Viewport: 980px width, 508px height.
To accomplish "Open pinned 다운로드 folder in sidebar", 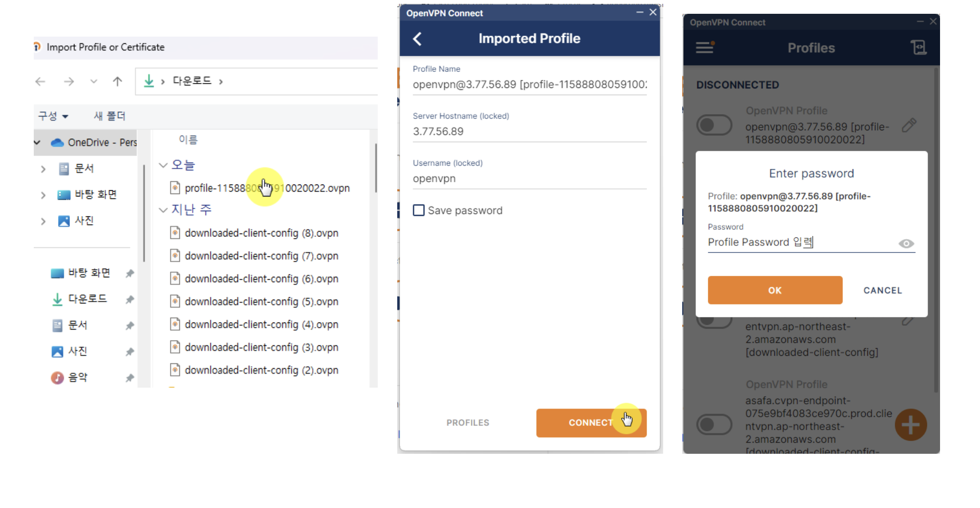I will tap(87, 299).
